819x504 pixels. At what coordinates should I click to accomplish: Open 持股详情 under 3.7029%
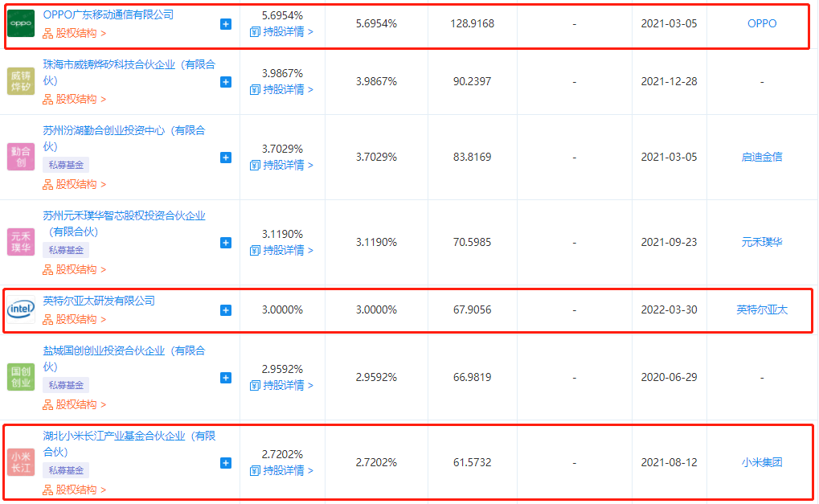[x=282, y=166]
